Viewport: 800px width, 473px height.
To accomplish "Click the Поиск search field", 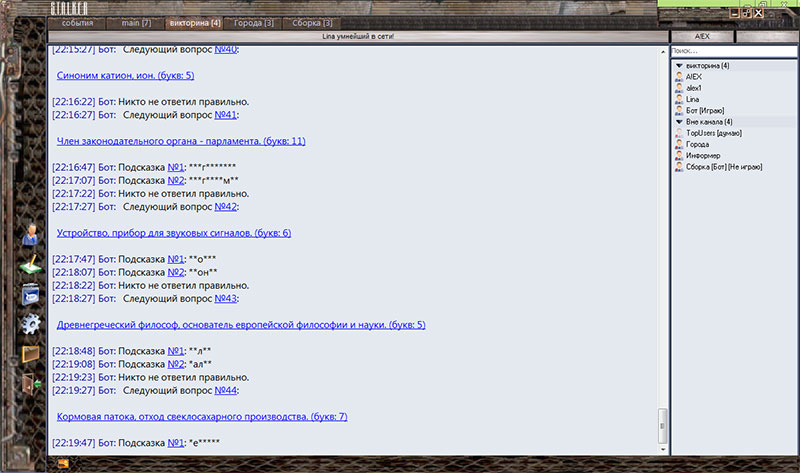I will pyautogui.click(x=731, y=50).
